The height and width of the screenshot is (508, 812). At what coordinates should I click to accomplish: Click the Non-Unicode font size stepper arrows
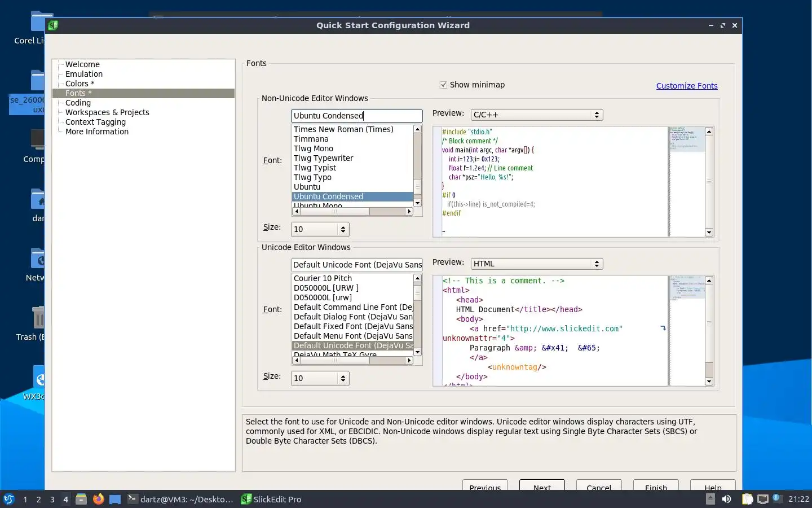pyautogui.click(x=343, y=229)
